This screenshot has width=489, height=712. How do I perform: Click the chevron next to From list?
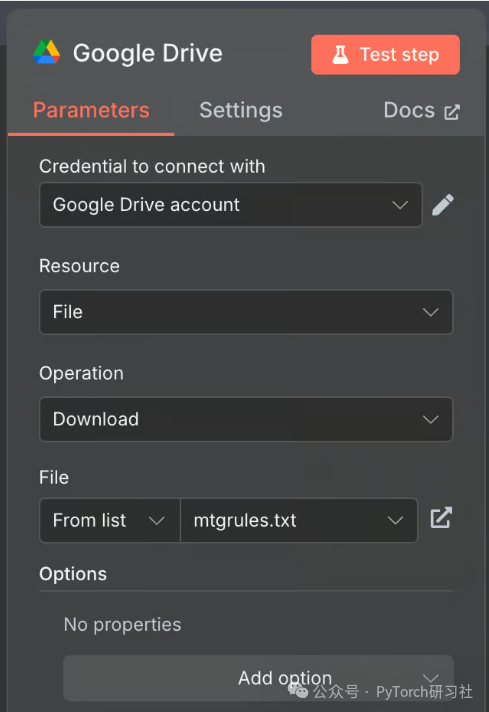(x=157, y=520)
